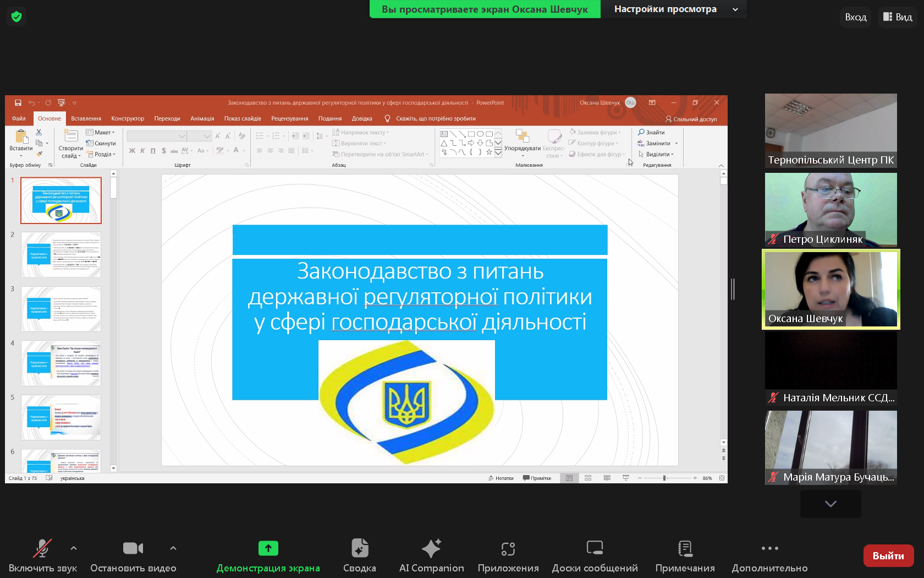The height and width of the screenshot is (578, 924).
Task: Expand more participant videos with down chevron
Action: (831, 504)
